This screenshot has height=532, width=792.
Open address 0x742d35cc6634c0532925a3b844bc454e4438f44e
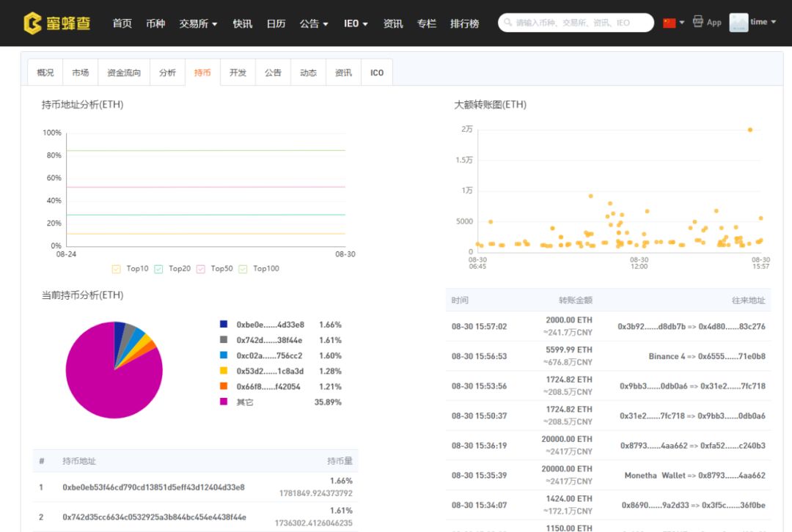pyautogui.click(x=155, y=517)
